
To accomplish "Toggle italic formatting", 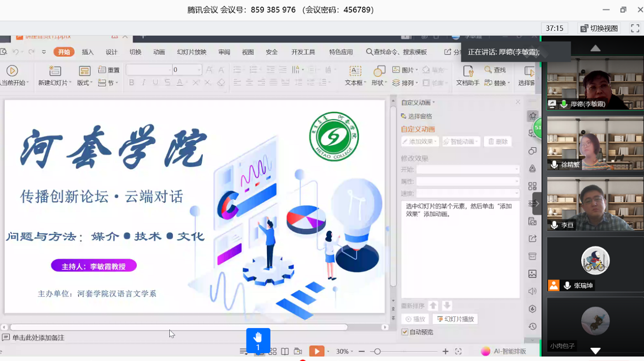I will coord(143,82).
